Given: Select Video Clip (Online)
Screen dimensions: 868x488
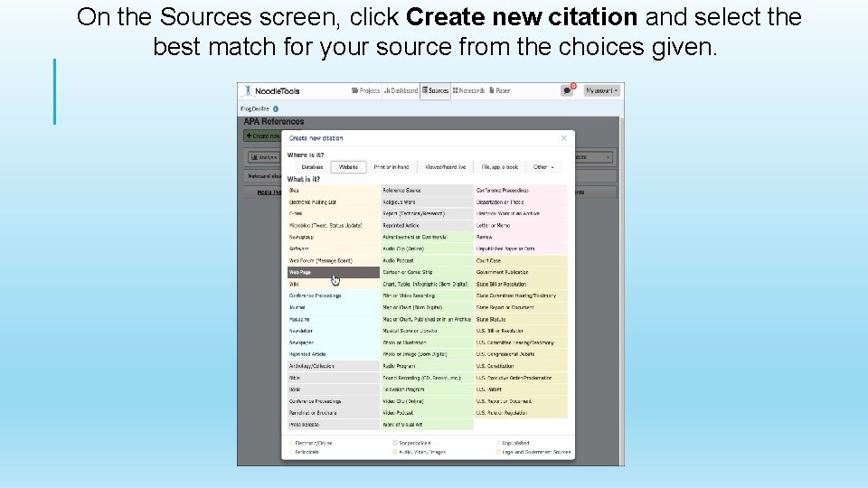Looking at the screenshot, I should (x=427, y=401).
